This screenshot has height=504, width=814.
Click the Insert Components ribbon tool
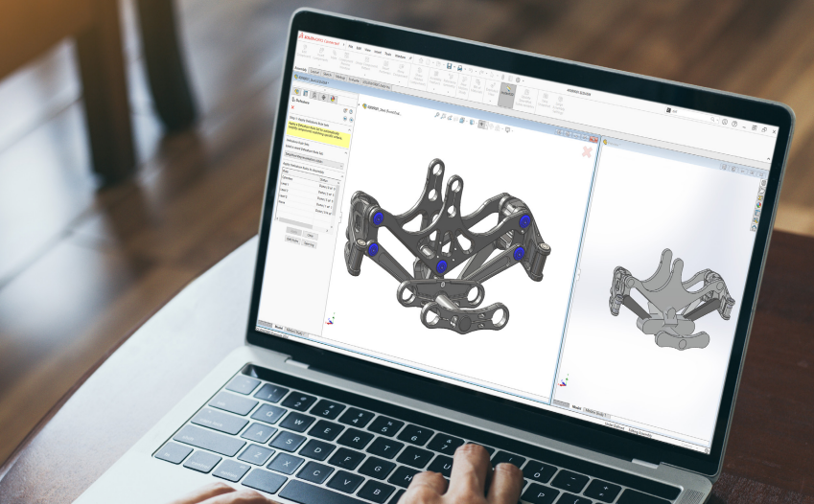pos(320,55)
